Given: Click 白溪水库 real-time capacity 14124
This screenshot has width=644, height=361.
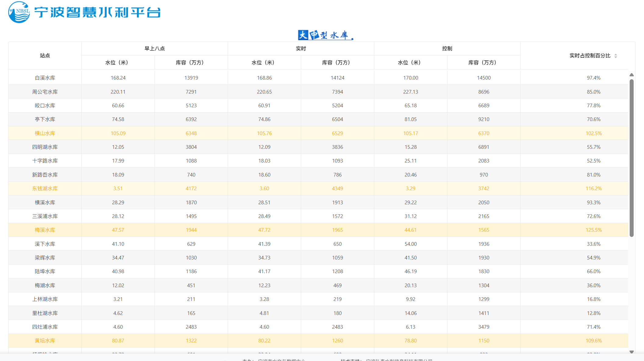Looking at the screenshot, I should coord(337,78).
